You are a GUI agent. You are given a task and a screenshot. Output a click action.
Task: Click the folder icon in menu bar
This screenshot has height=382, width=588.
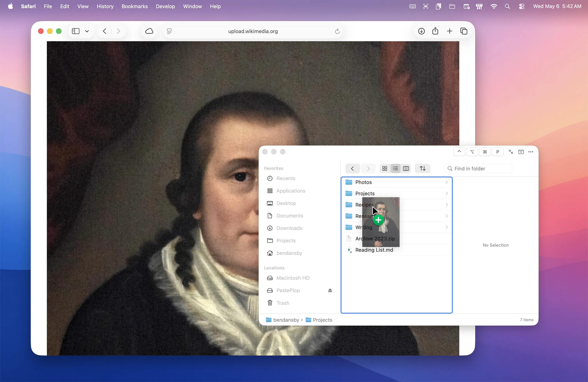click(452, 6)
